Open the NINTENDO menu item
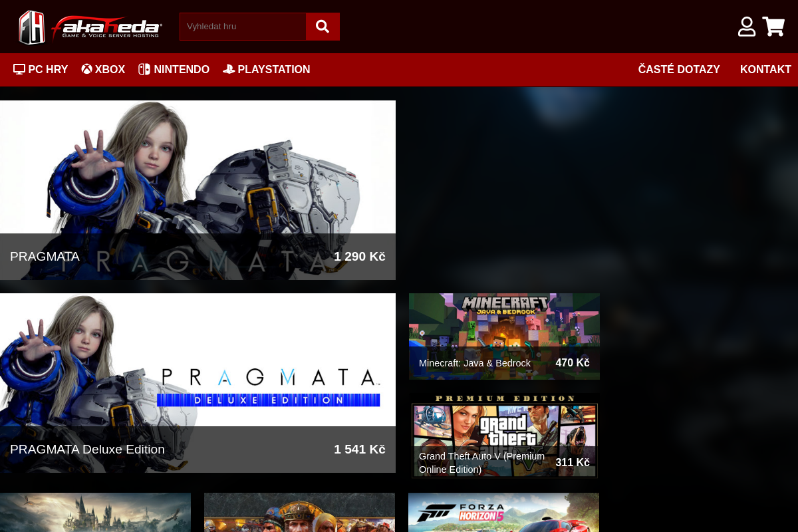 click(x=174, y=69)
